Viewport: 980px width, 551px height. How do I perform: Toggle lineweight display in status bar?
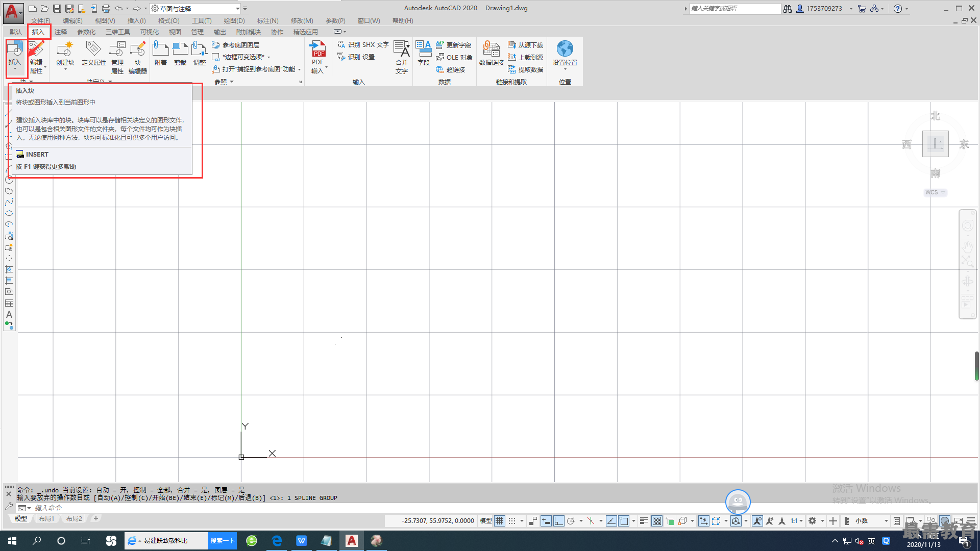(644, 521)
